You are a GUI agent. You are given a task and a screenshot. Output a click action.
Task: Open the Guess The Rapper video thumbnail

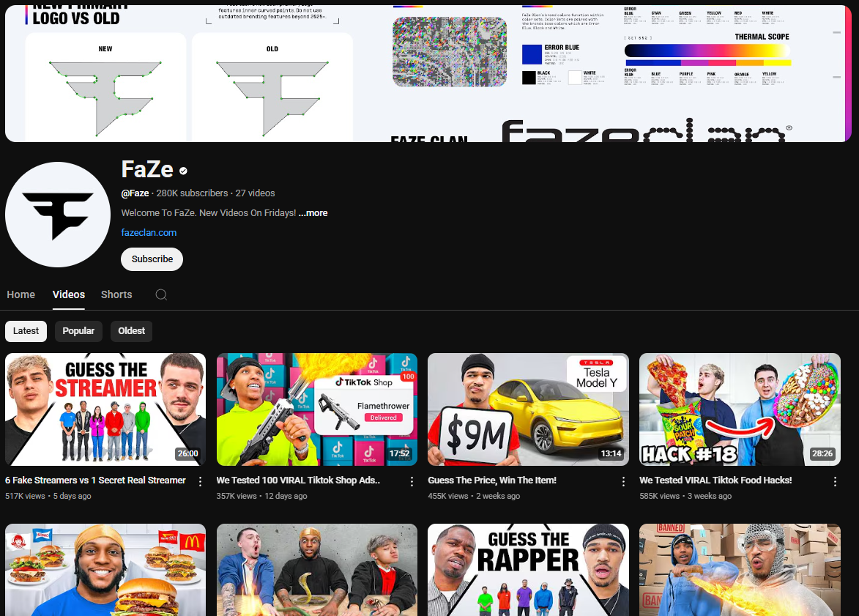coord(528,569)
